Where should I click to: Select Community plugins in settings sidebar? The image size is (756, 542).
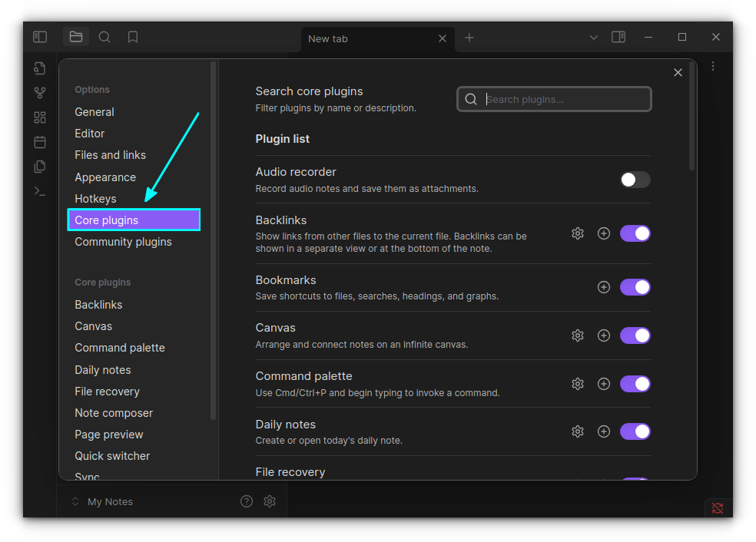point(123,242)
